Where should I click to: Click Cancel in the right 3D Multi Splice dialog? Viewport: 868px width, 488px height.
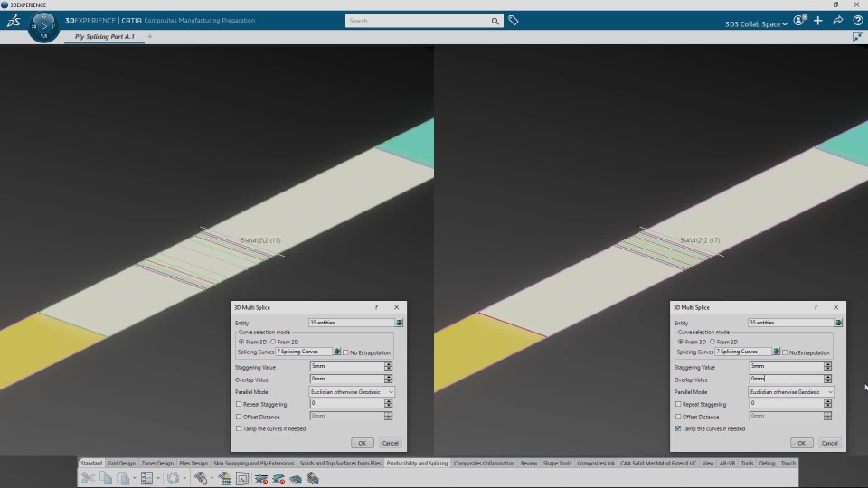coord(829,443)
